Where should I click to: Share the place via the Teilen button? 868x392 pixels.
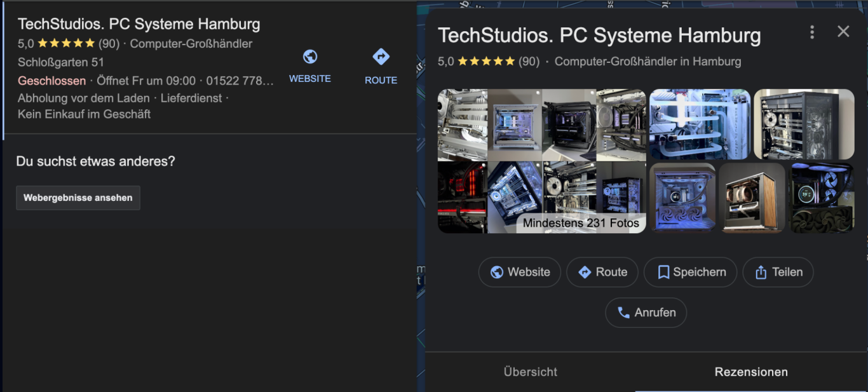tap(778, 272)
